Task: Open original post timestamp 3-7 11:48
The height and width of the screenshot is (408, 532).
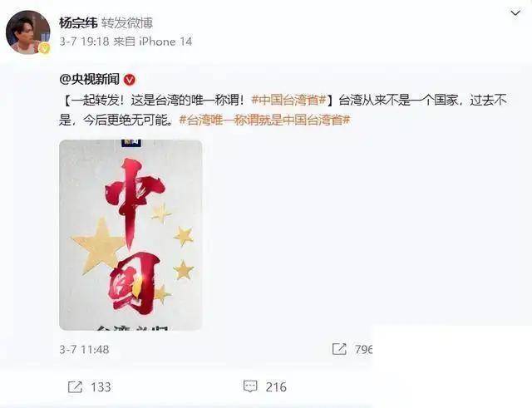Action: tap(84, 349)
